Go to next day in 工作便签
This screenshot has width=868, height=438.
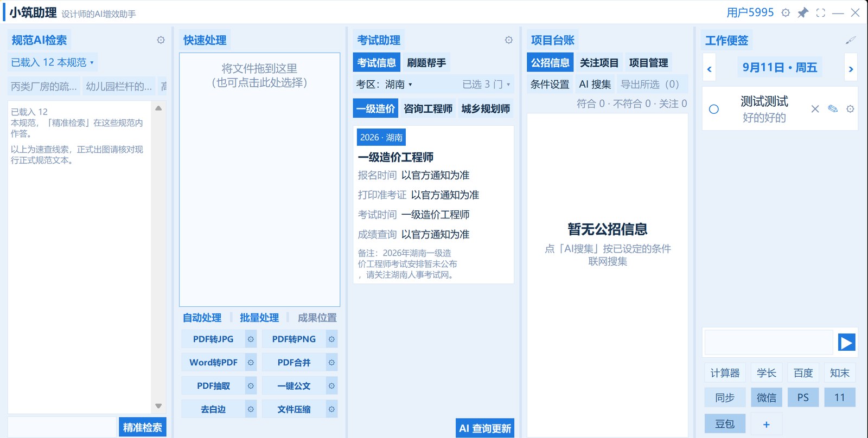[851, 68]
